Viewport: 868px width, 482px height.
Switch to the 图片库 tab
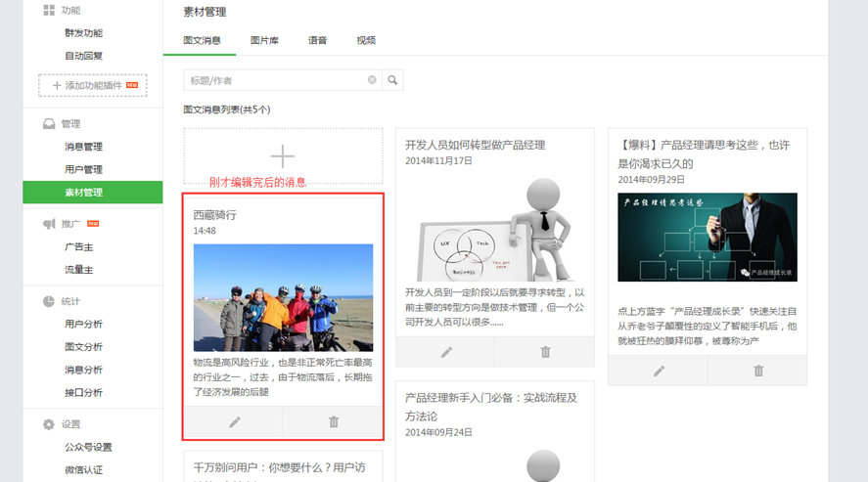(x=264, y=40)
